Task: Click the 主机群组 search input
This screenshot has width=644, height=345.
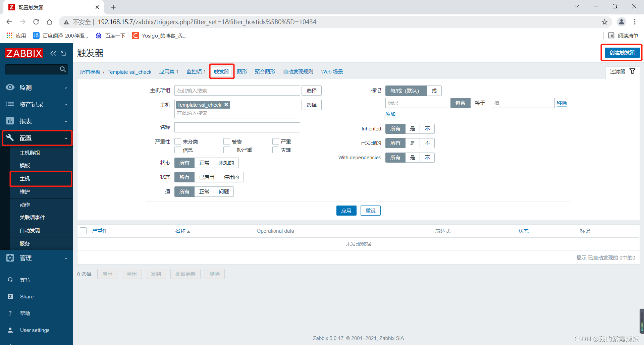Action: point(237,91)
